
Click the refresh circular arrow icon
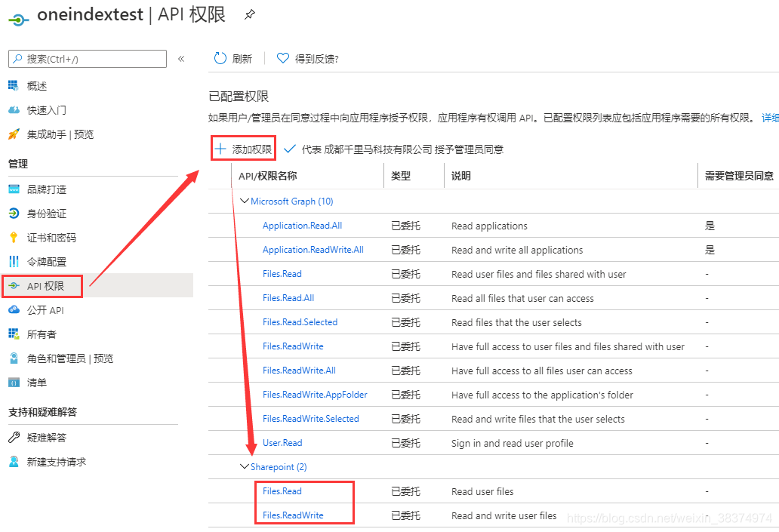tap(220, 59)
